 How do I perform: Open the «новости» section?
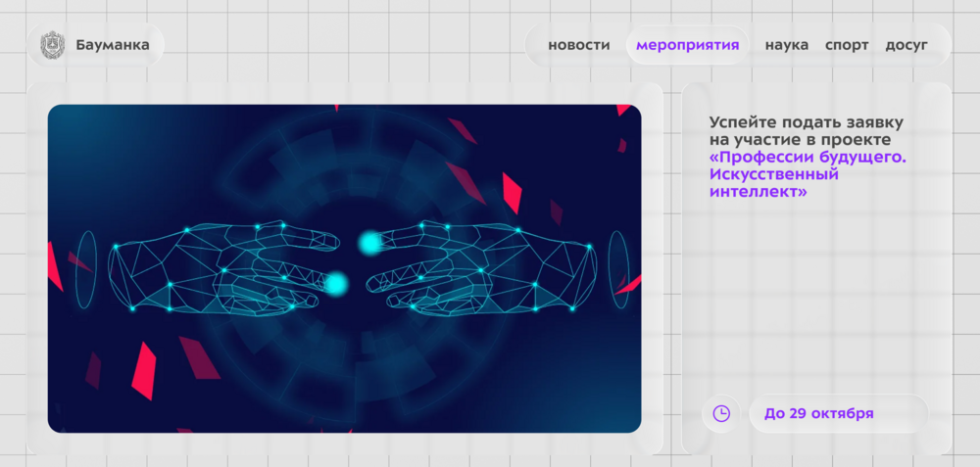pyautogui.click(x=578, y=45)
